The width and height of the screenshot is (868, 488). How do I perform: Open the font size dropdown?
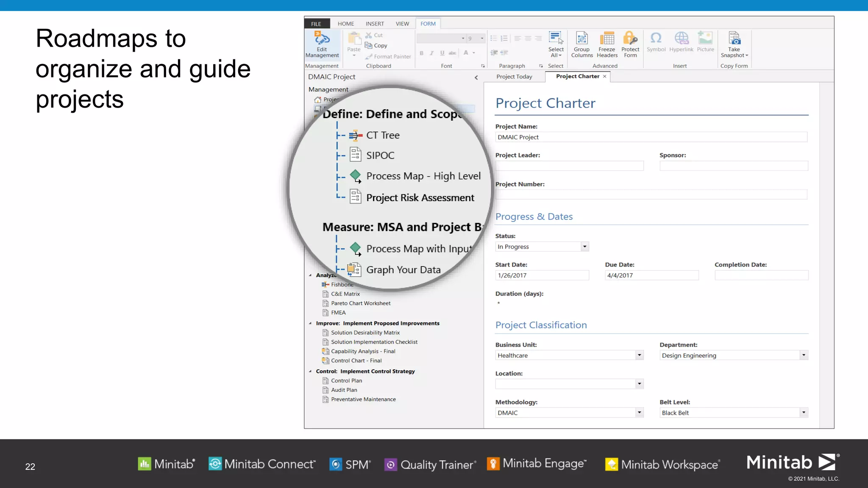pos(482,39)
